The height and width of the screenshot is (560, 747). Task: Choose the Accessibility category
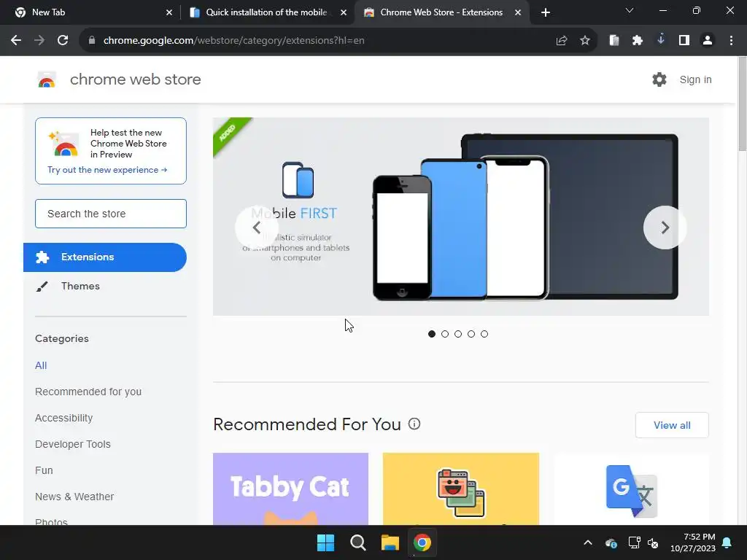(64, 418)
